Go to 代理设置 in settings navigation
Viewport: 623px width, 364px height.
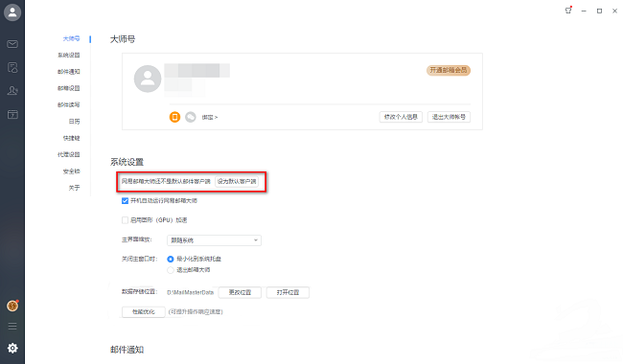[x=69, y=154]
